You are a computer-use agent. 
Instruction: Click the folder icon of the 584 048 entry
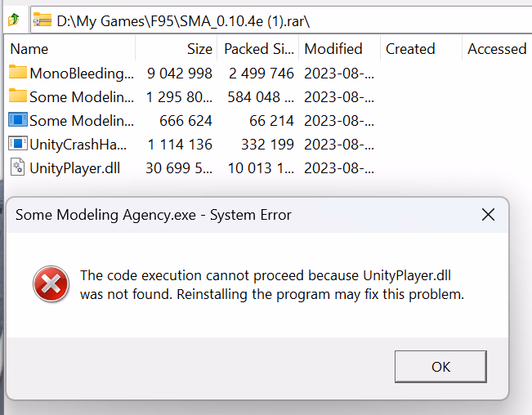point(18,96)
